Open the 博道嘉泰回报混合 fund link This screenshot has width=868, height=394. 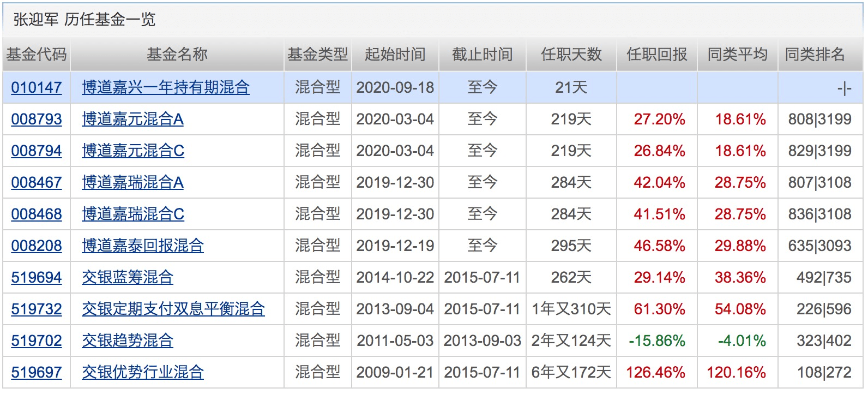[143, 246]
